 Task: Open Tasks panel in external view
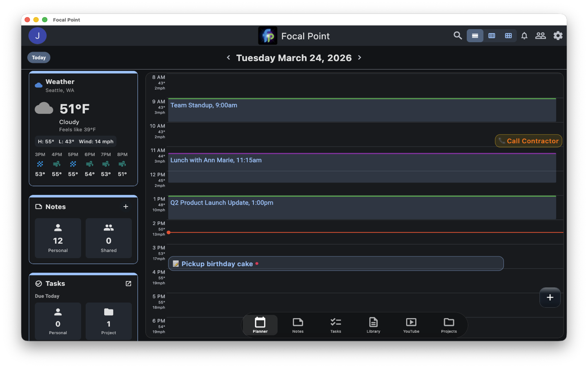click(128, 284)
